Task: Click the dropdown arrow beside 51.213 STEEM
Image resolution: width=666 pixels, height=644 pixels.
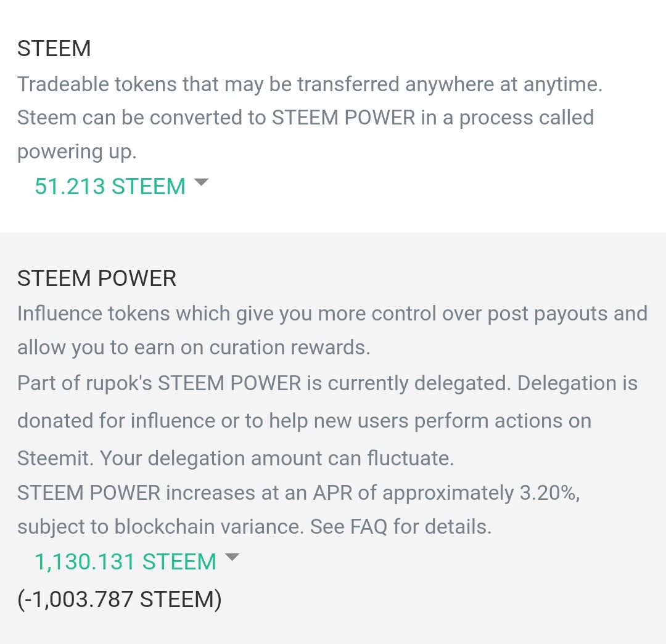Action: click(201, 183)
